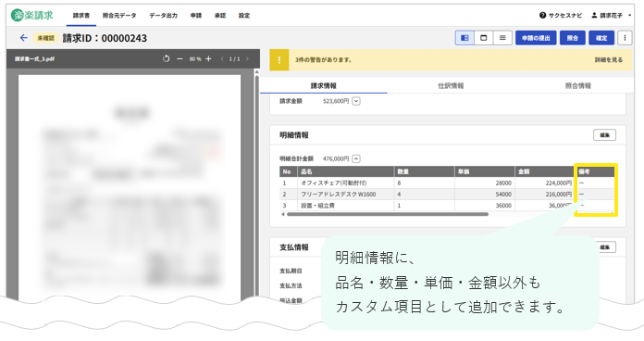The width and height of the screenshot is (644, 341).
Task: Zoom in the PDF preview
Action: [x=208, y=58]
